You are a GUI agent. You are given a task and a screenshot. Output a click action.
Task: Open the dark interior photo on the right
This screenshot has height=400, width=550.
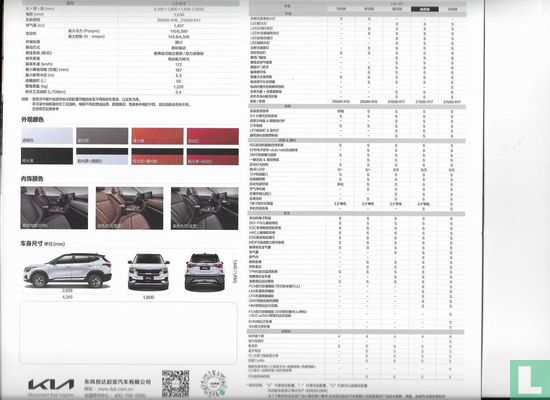[x=204, y=208]
